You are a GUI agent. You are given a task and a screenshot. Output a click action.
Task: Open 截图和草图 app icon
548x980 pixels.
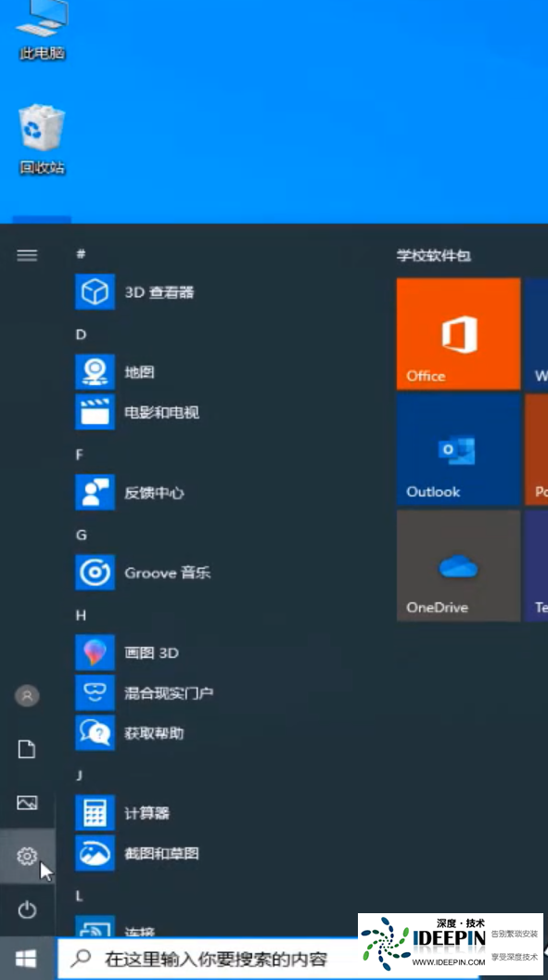[95, 853]
